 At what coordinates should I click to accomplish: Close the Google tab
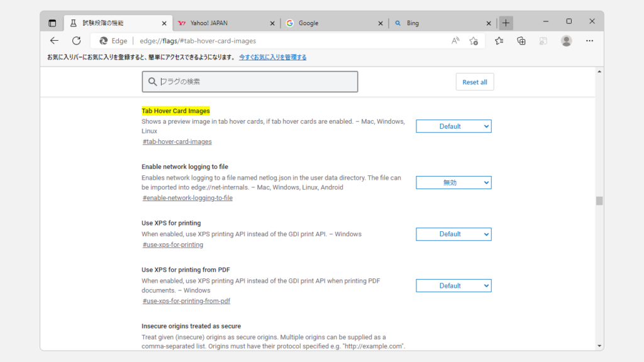click(x=380, y=23)
